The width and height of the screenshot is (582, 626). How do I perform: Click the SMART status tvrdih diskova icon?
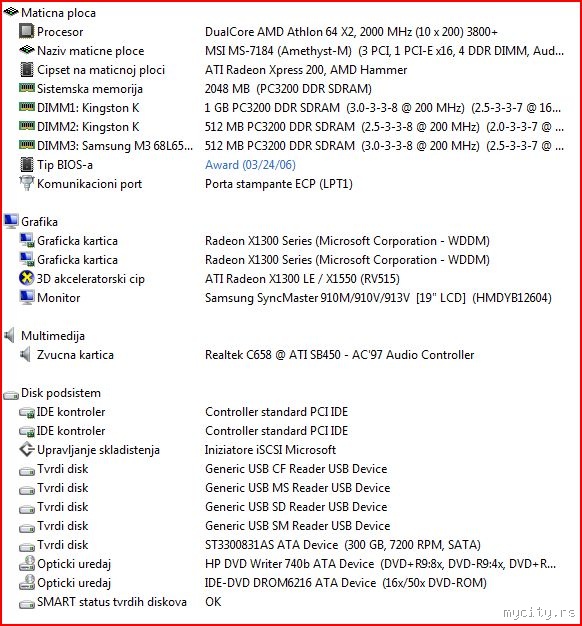pyautogui.click(x=26, y=604)
